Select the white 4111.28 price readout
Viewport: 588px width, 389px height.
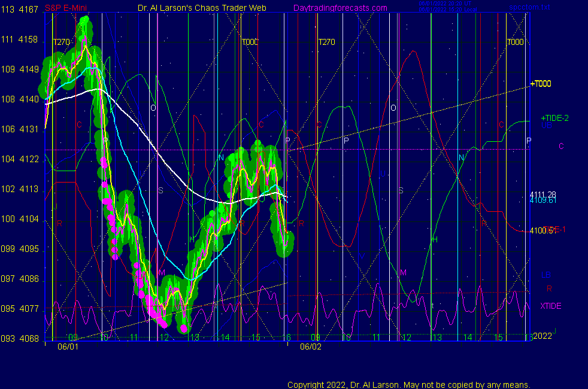pyautogui.click(x=543, y=194)
